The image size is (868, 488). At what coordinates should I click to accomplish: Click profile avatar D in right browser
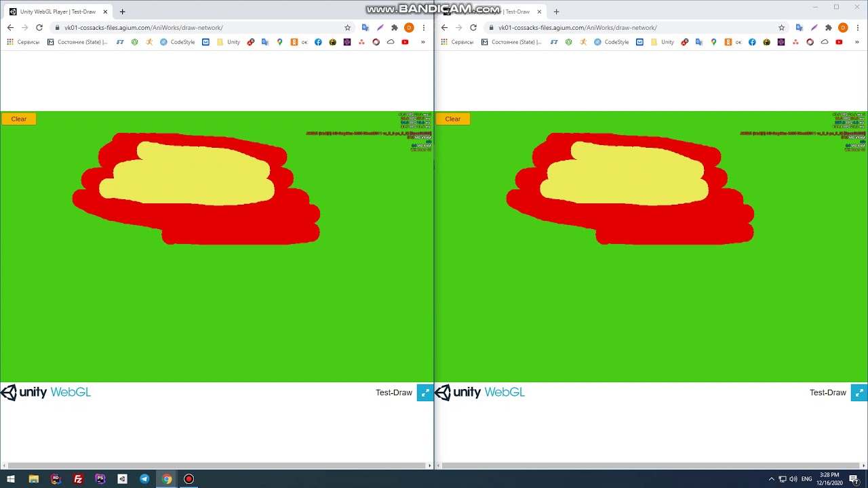click(843, 28)
